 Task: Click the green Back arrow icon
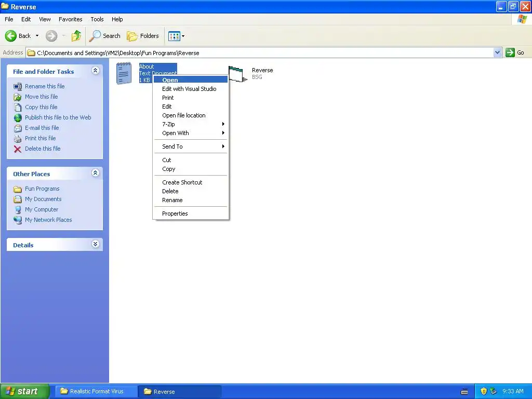(x=11, y=36)
